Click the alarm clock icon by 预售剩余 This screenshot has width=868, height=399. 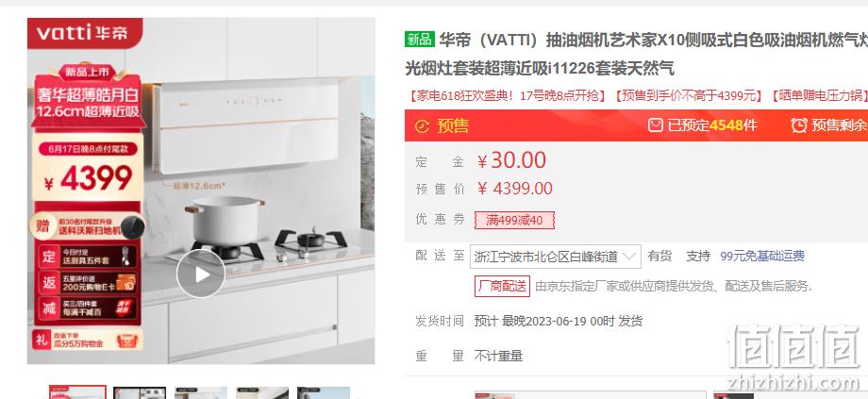click(799, 125)
